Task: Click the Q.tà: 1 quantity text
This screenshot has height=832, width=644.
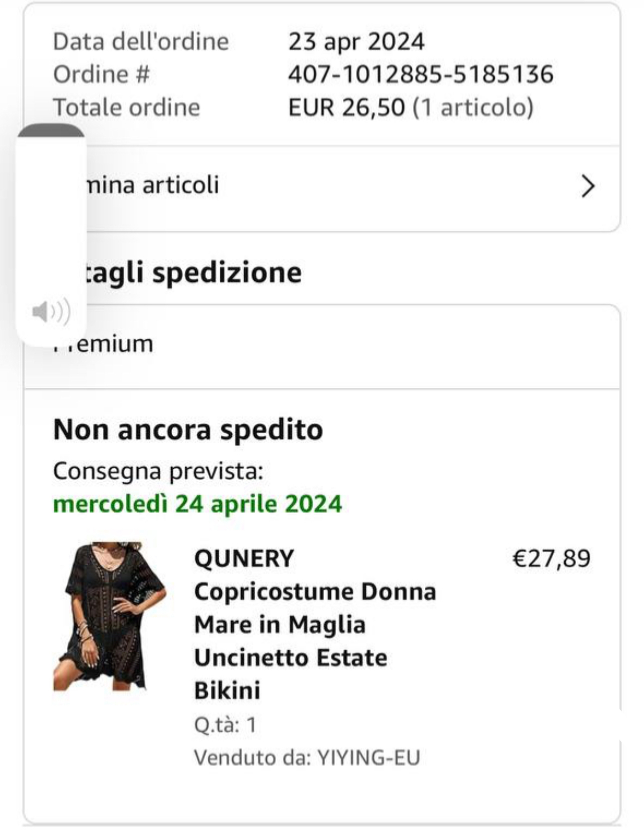Action: point(225,725)
